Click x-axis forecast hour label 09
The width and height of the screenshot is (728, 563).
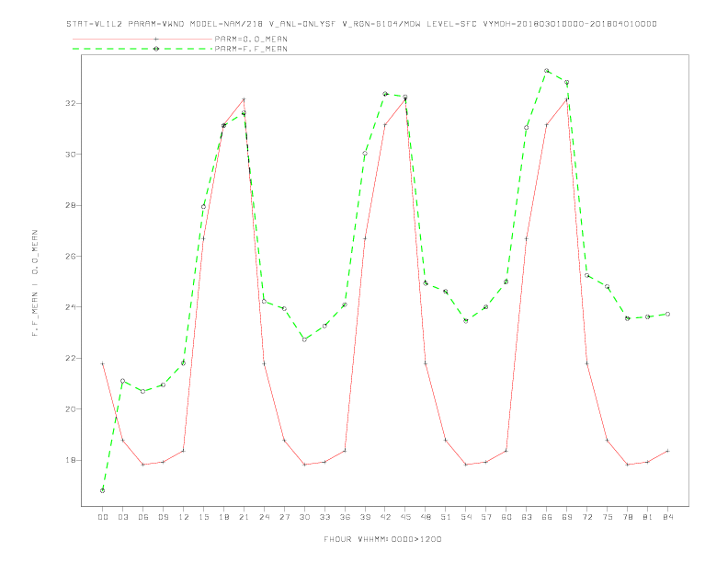[163, 517]
